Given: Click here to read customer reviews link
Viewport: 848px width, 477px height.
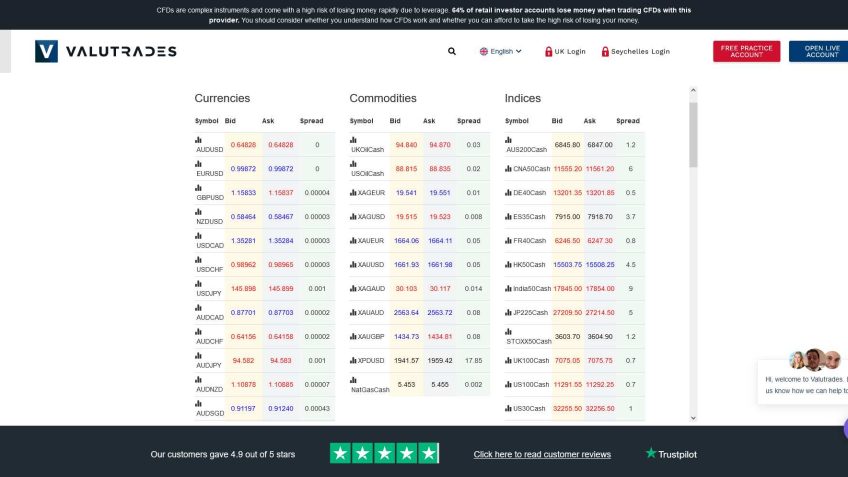Looking at the screenshot, I should [542, 454].
